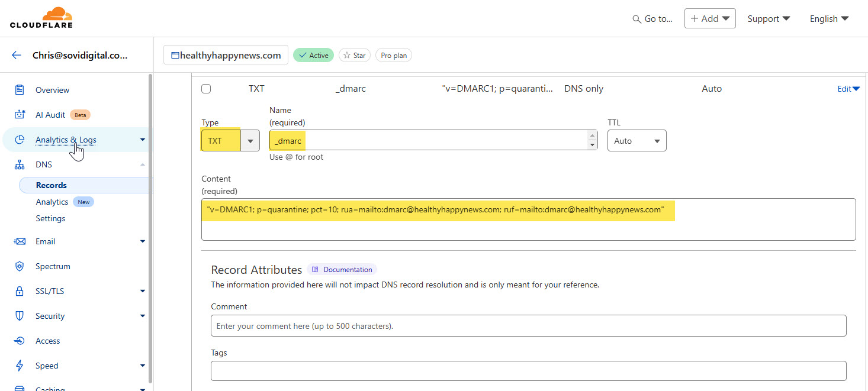This screenshot has height=391, width=868.
Task: Click the Pro plan badge
Action: point(394,56)
